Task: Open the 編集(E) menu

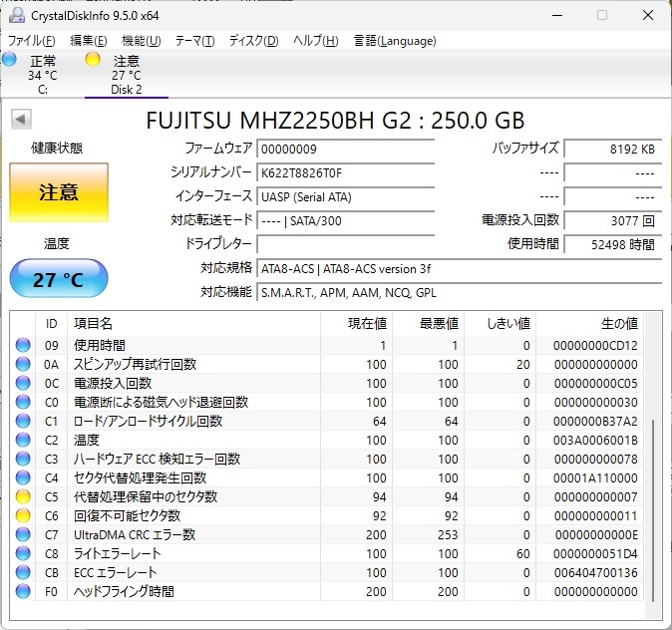Action: pos(89,41)
